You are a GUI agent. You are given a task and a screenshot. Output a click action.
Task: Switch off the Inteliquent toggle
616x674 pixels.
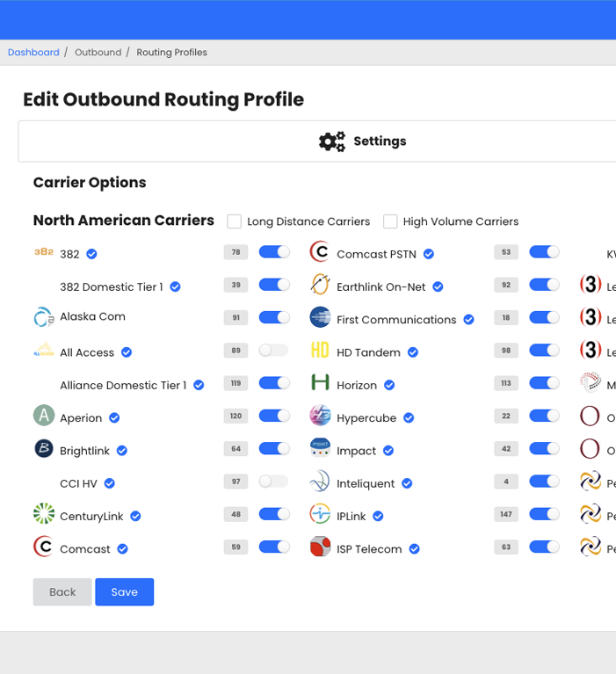pos(545,482)
